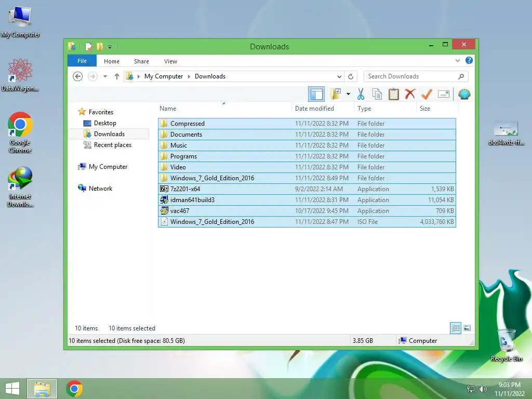Open the Start button on taskbar

point(12,389)
